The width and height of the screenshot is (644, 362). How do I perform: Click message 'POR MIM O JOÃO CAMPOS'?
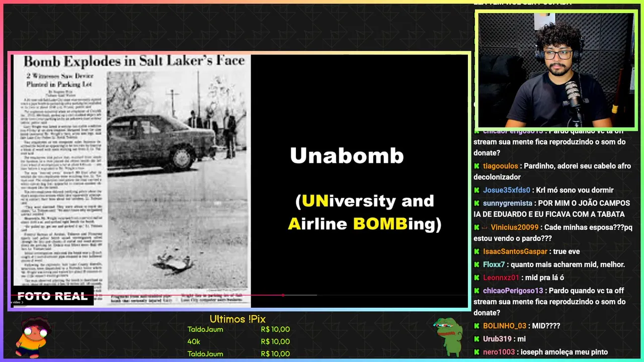tap(584, 203)
